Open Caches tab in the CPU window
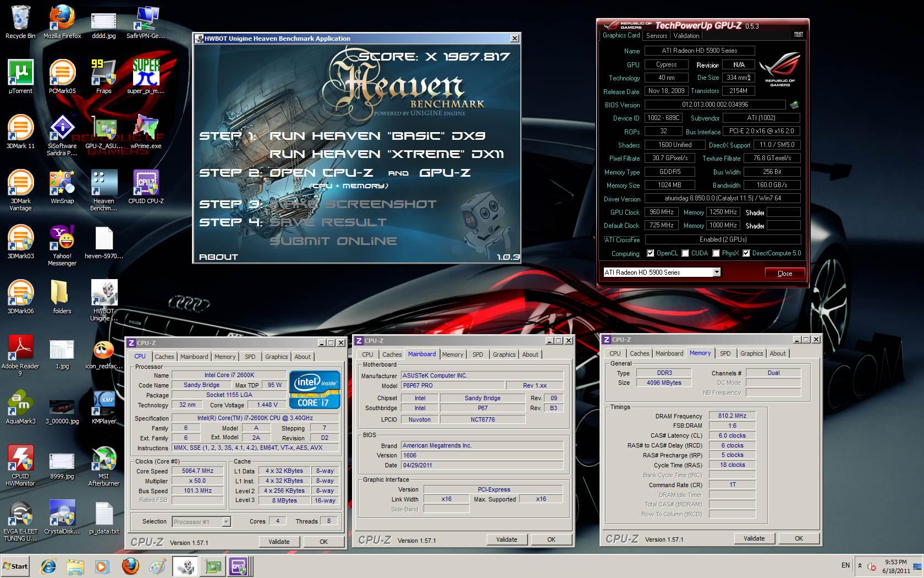The width and height of the screenshot is (924, 578). [x=164, y=357]
